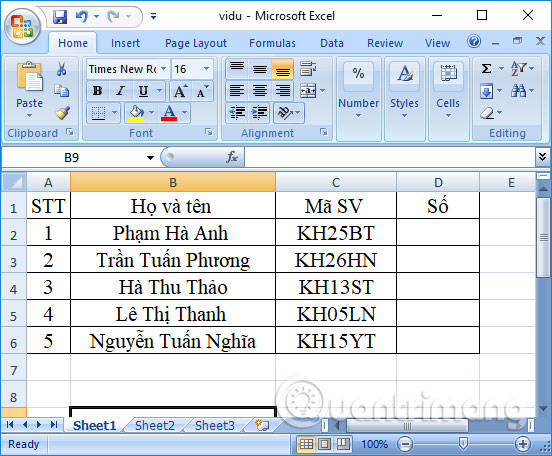This screenshot has width=552, height=456.
Task: Open the Review ribbon tab
Action: point(385,43)
